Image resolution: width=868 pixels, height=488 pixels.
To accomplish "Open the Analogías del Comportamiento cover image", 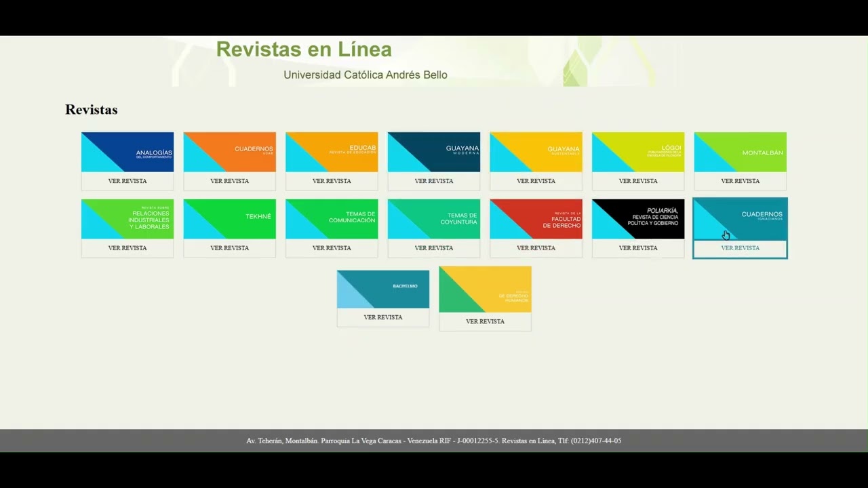I will click(127, 152).
